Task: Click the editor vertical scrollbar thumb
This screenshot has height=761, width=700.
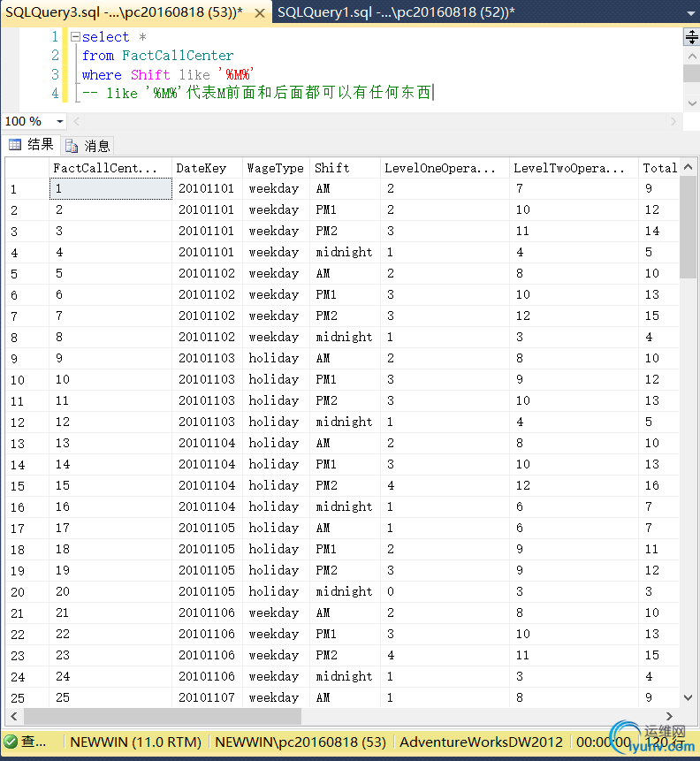Action: pos(692,73)
